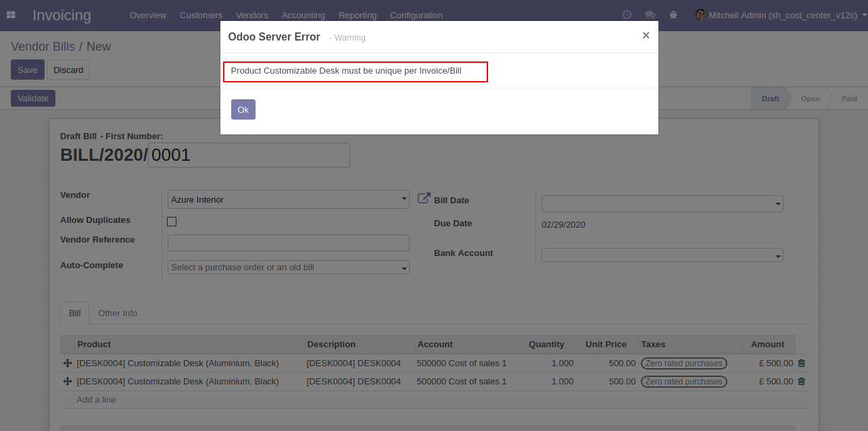Delete the second bill line with the trash icon
Viewport: 868px width, 431px height.
click(x=802, y=382)
